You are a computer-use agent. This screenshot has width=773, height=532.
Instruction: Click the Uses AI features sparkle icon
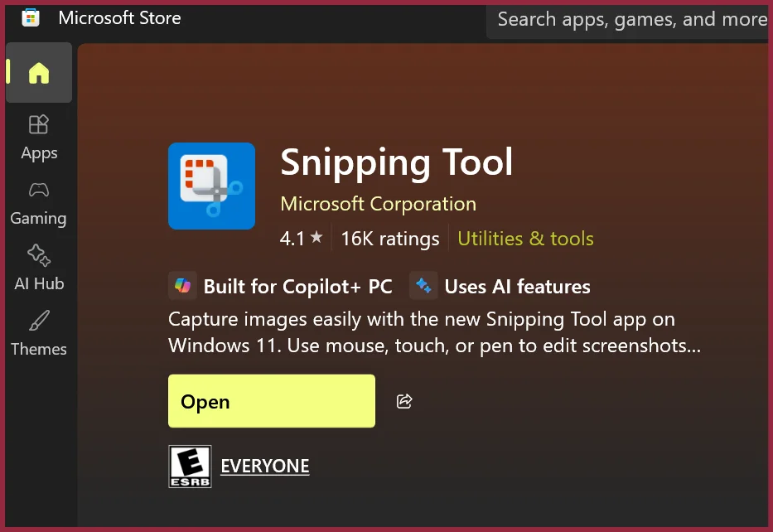point(423,287)
